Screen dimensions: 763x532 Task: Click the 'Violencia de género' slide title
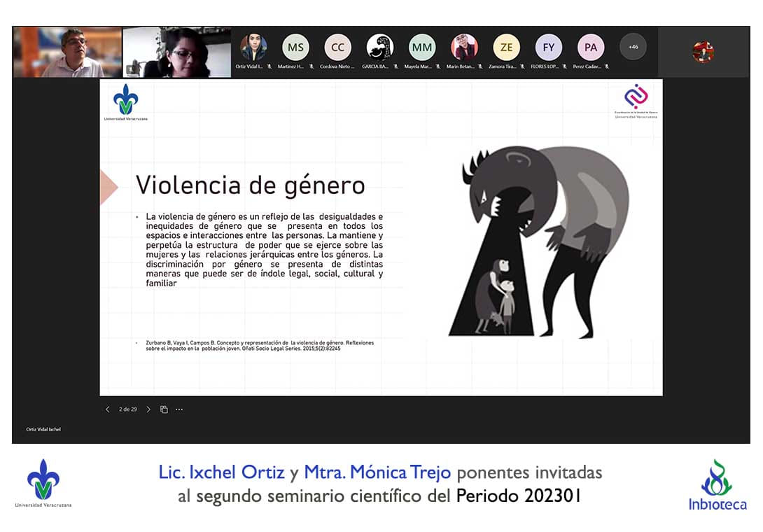click(250, 185)
